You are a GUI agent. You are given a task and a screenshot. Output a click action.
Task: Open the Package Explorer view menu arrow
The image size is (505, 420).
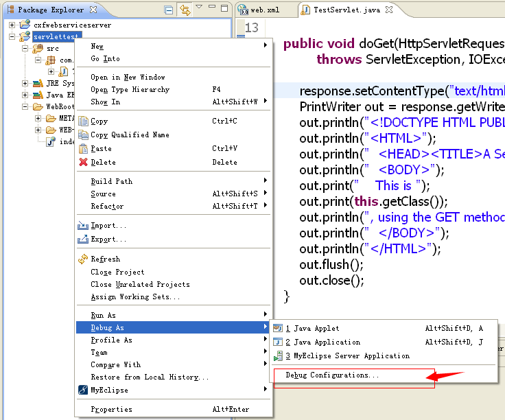pos(198,8)
